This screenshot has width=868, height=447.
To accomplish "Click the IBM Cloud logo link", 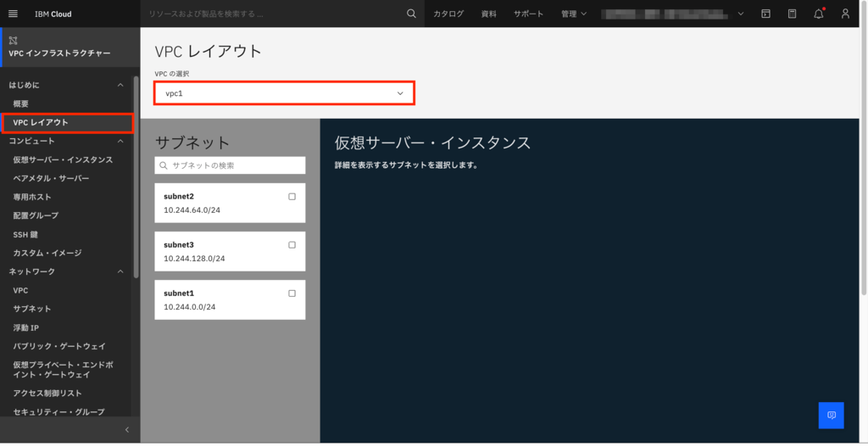I will tap(53, 14).
